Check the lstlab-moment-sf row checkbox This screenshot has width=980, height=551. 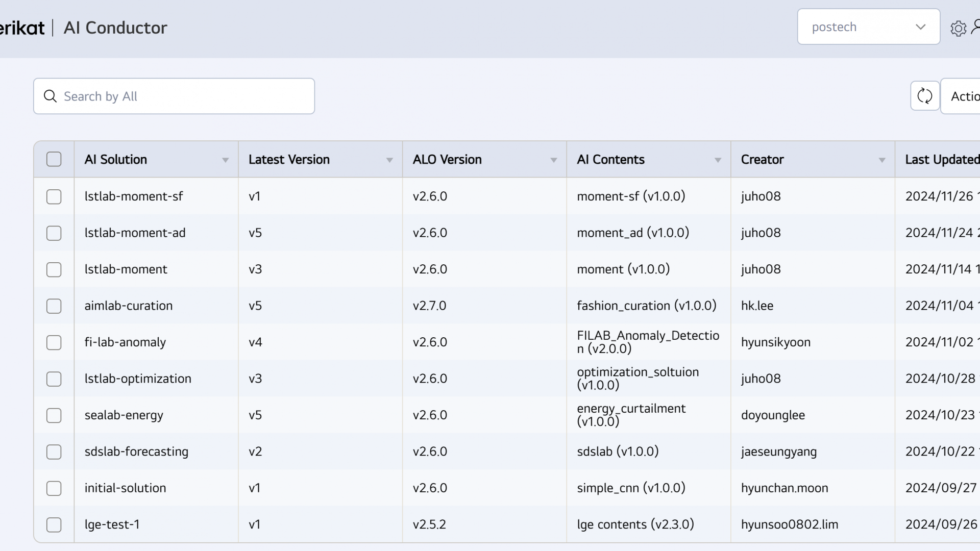coord(54,196)
